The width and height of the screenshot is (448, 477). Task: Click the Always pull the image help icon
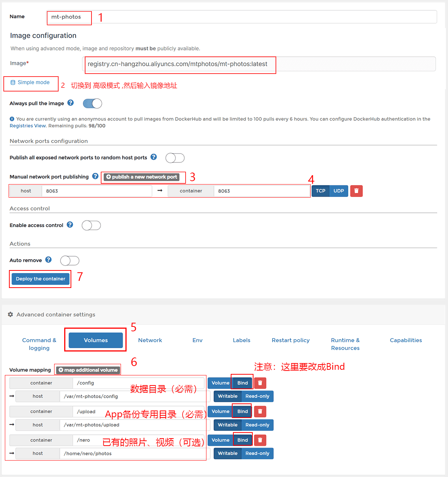coord(71,103)
